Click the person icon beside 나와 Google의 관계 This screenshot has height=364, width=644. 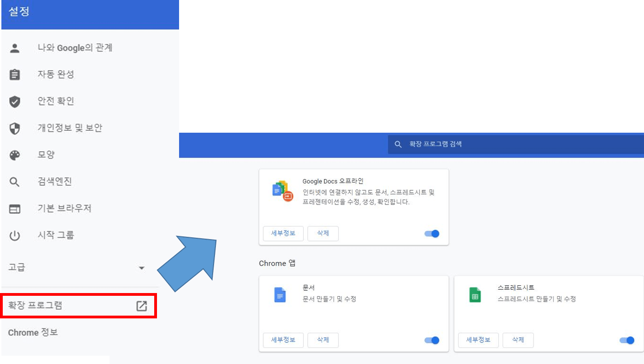point(15,48)
